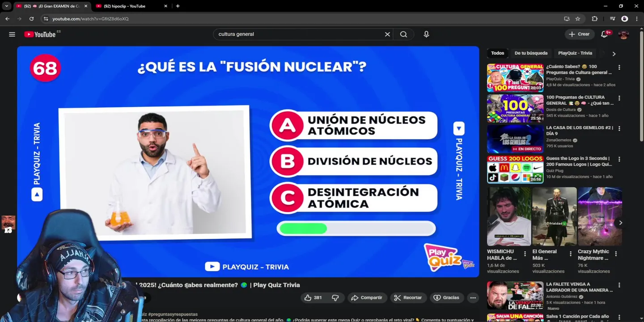Close the El Gran EXAMEN tab
The height and width of the screenshot is (322, 644).
[x=86, y=6]
